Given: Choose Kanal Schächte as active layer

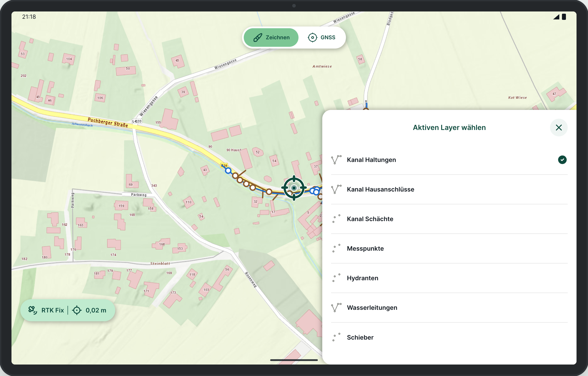Looking at the screenshot, I should (449, 219).
